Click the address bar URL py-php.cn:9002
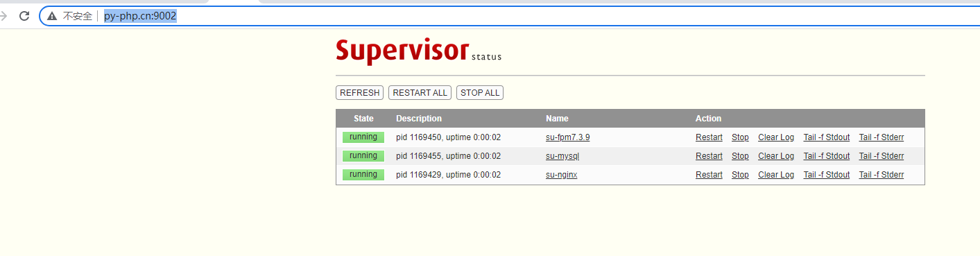The height and width of the screenshot is (256, 980). point(140,16)
